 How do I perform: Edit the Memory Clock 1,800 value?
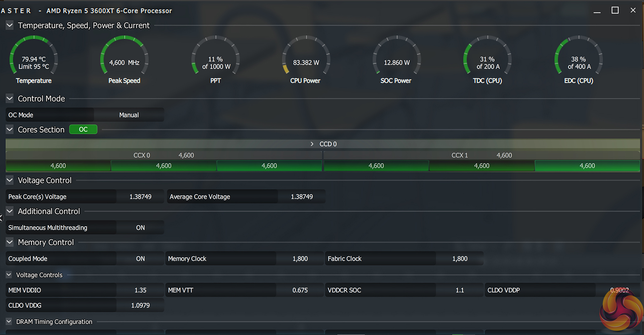(300, 259)
